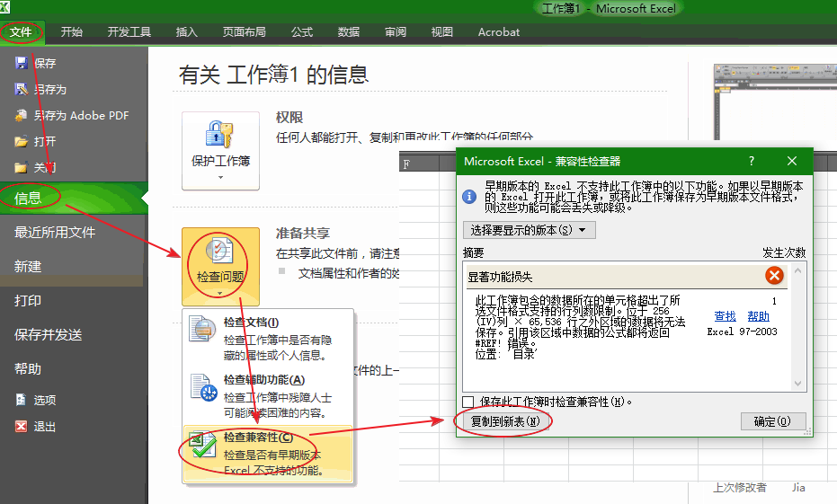
Task: Open the select versions to show dropdown
Action: pos(528,230)
